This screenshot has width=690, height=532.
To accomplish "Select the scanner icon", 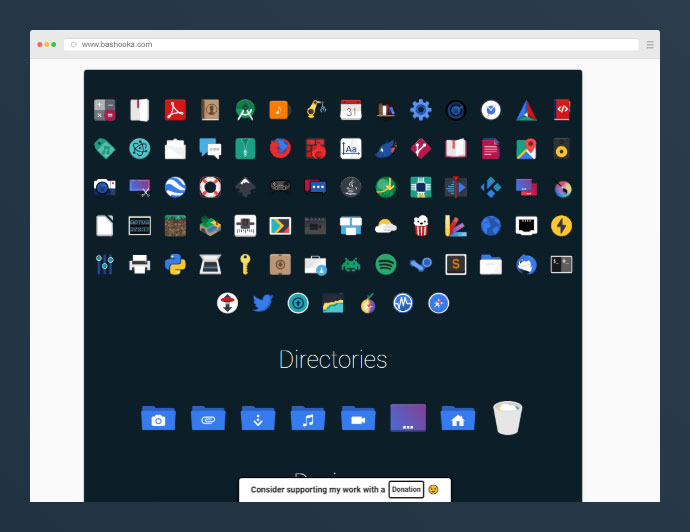I will tap(210, 265).
